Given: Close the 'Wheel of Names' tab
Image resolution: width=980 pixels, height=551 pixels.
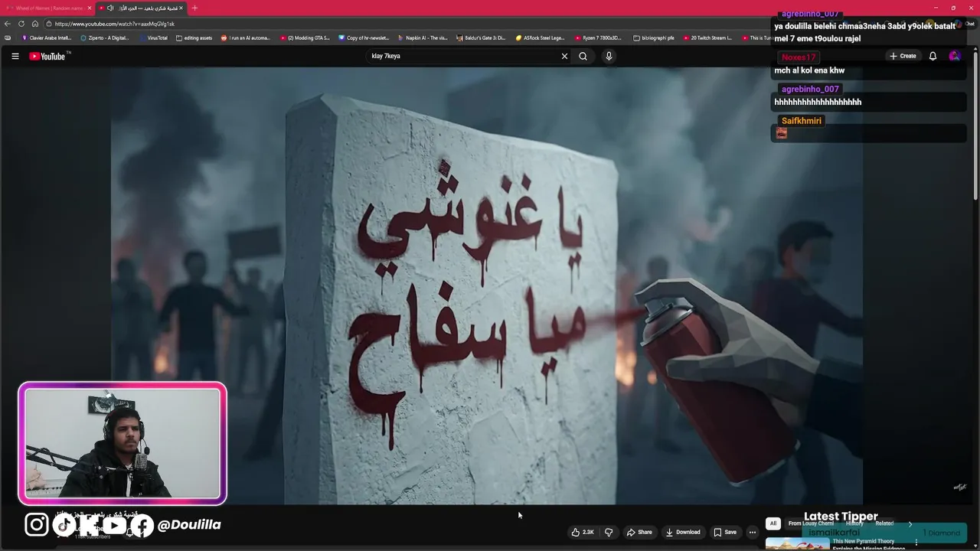Looking at the screenshot, I should pyautogui.click(x=90, y=8).
